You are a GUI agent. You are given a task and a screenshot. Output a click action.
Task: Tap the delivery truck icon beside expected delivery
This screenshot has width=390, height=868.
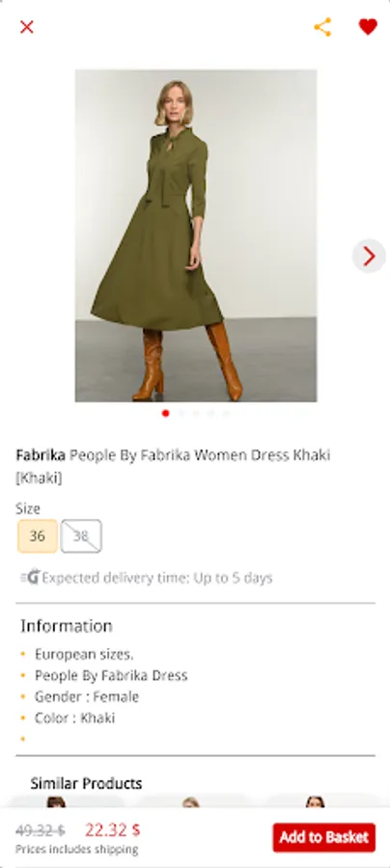click(x=31, y=578)
